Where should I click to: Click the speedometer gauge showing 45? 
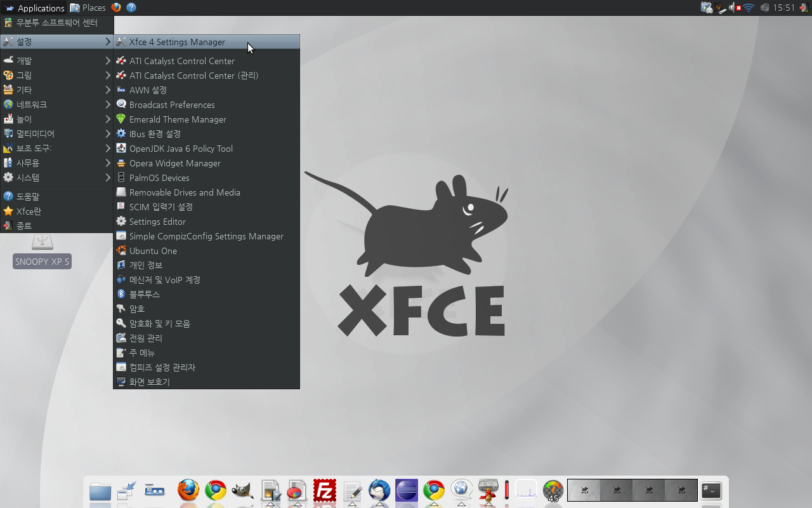[x=553, y=490]
